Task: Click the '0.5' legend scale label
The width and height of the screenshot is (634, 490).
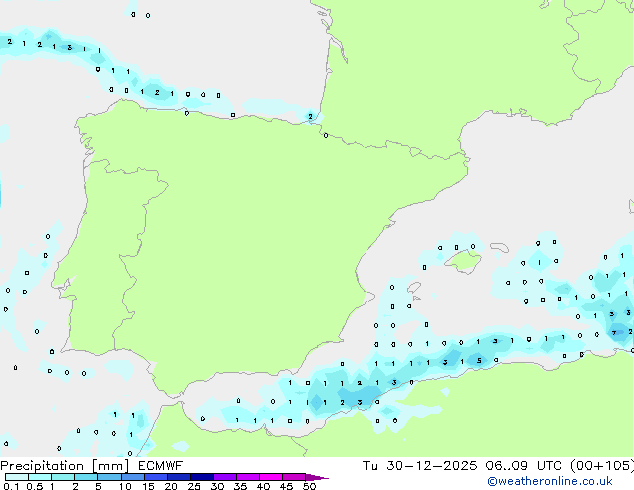Action: coord(34,486)
